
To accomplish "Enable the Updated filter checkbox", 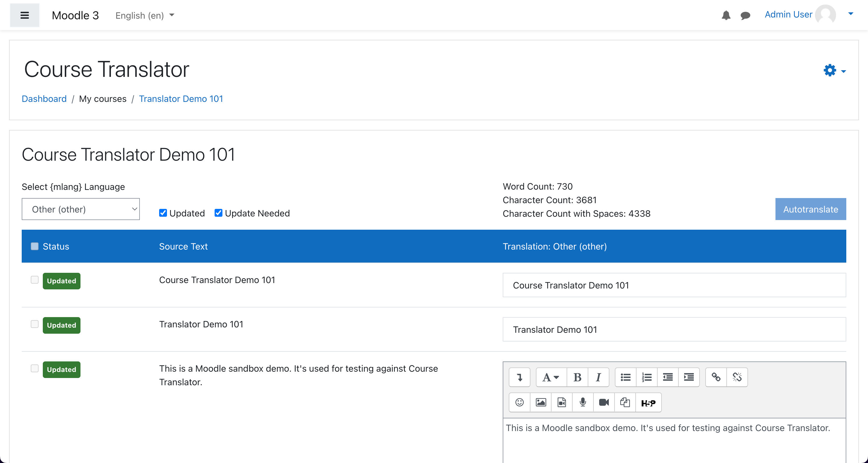I will [x=163, y=213].
